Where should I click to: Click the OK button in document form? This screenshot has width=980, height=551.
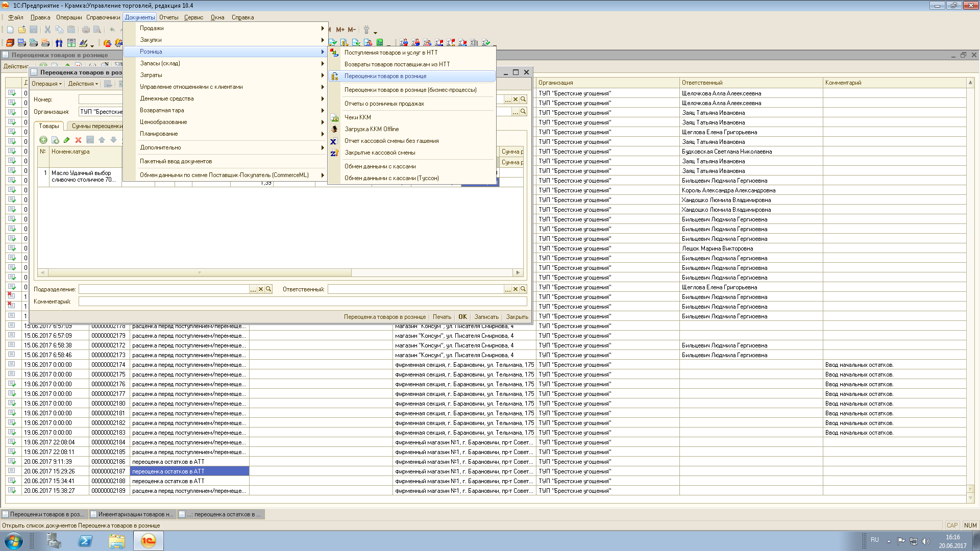pos(462,317)
